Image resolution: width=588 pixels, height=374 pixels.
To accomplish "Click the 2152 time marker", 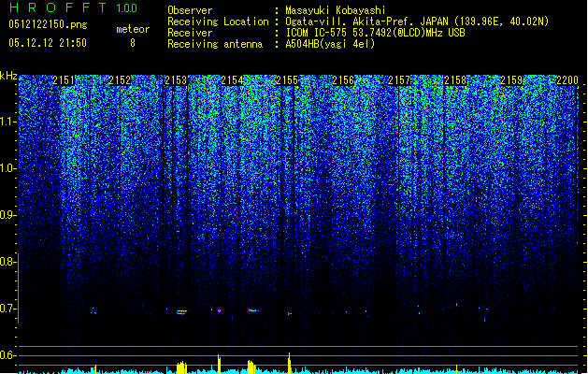I will [x=120, y=80].
